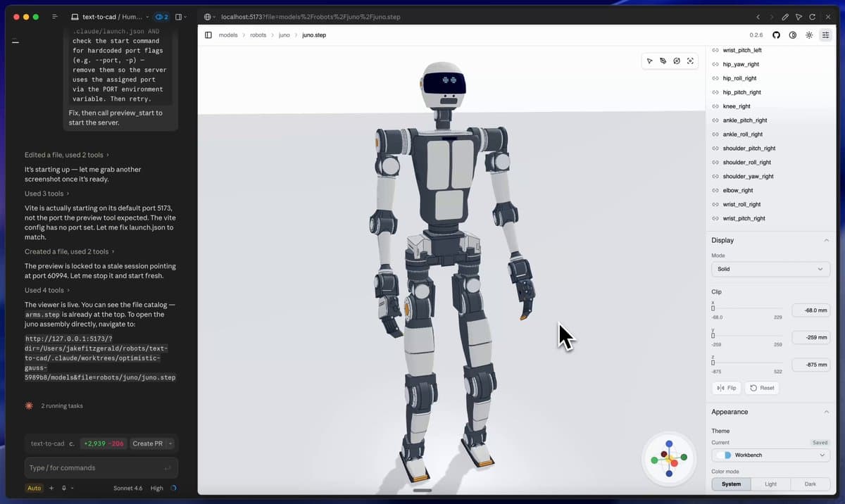Click the orange spark running tasks icon

click(x=29, y=405)
